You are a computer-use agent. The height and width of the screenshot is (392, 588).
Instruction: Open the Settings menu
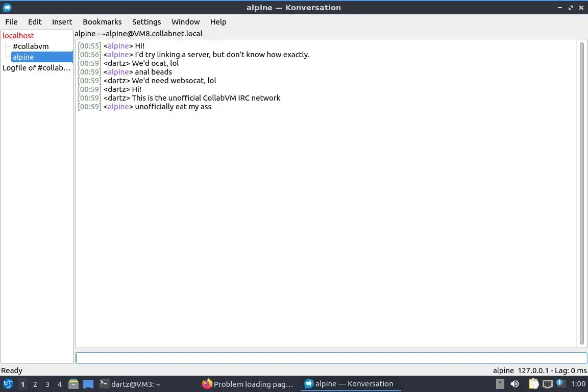(146, 22)
